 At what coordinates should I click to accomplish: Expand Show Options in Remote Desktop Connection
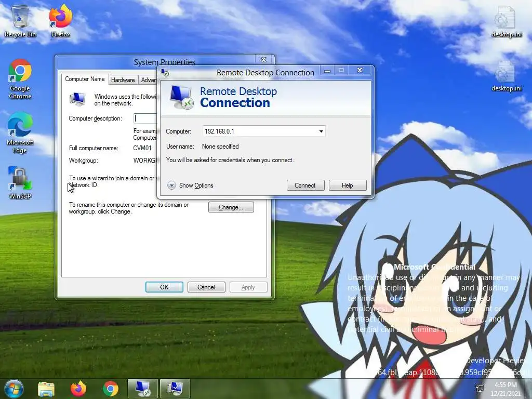point(191,185)
